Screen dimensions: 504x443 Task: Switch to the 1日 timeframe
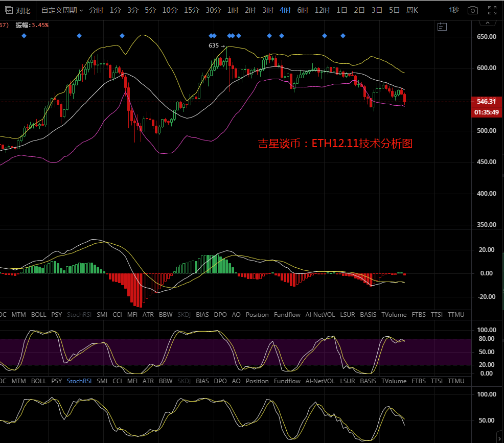[342, 10]
